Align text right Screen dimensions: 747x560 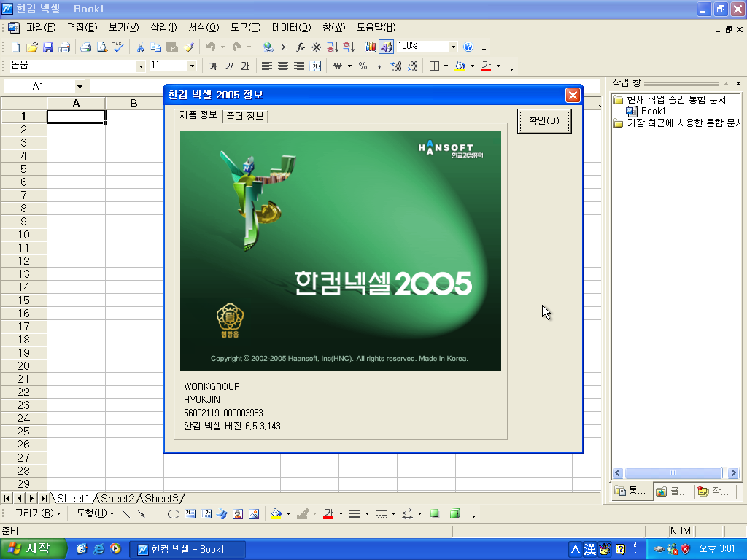tap(299, 66)
